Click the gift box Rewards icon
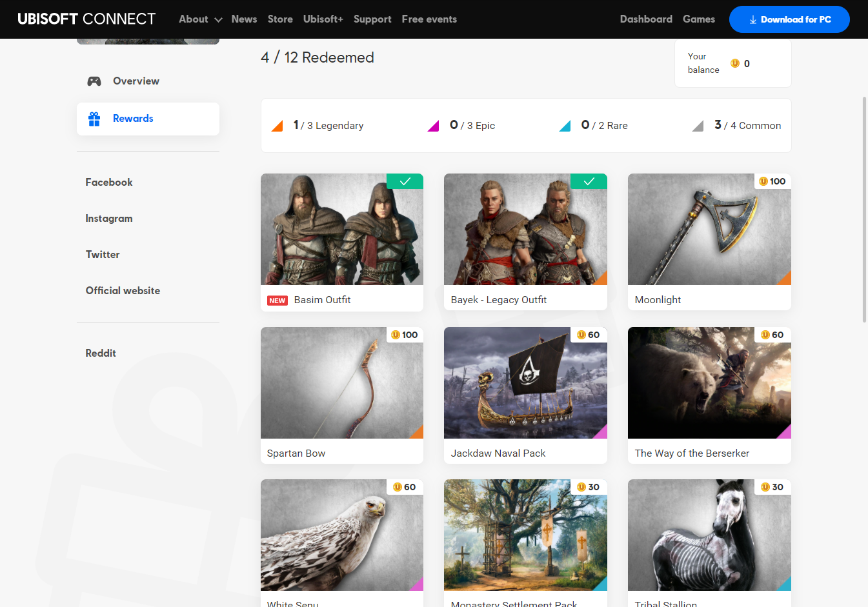 click(x=94, y=119)
